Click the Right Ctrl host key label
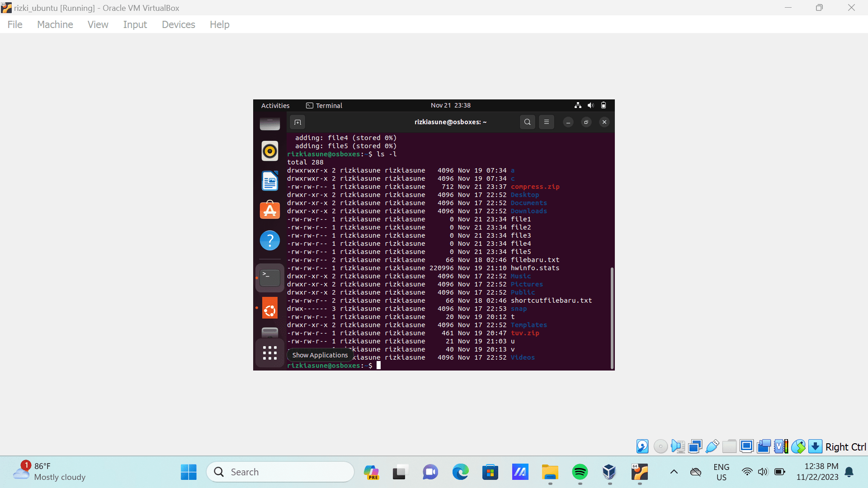This screenshot has height=488, width=868. click(845, 447)
